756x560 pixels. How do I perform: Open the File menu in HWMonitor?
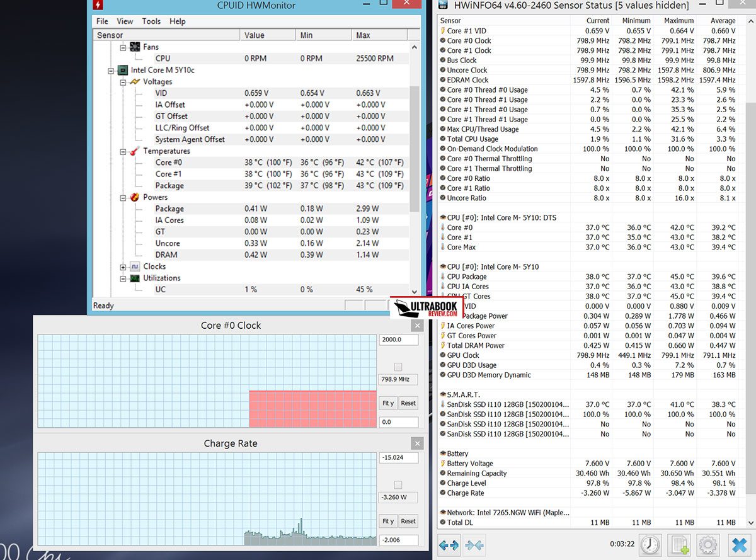102,21
